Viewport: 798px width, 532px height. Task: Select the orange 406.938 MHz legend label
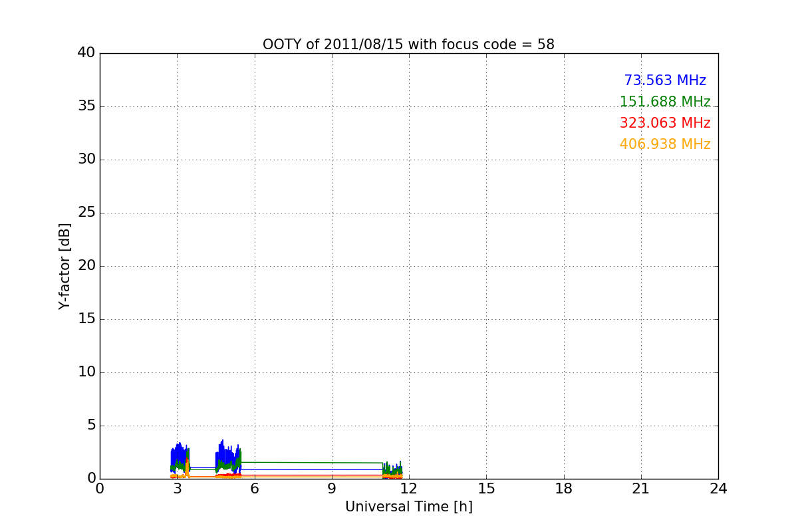[665, 144]
